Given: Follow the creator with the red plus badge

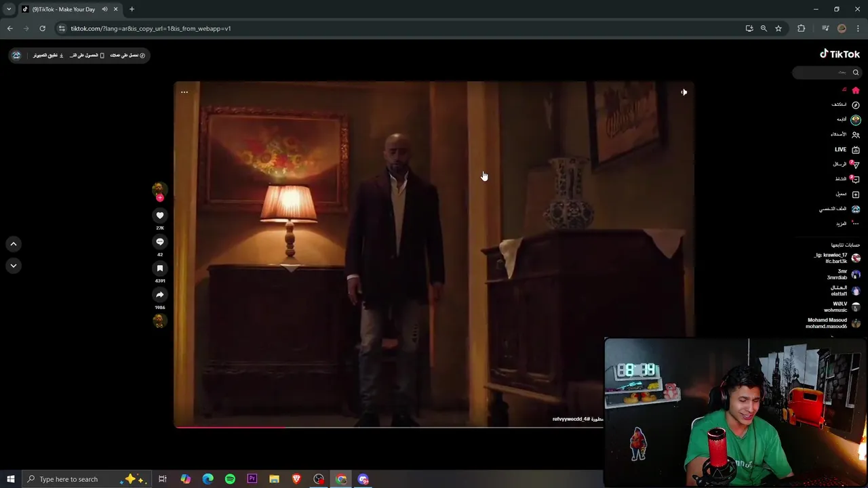Looking at the screenshot, I should pos(160,198).
